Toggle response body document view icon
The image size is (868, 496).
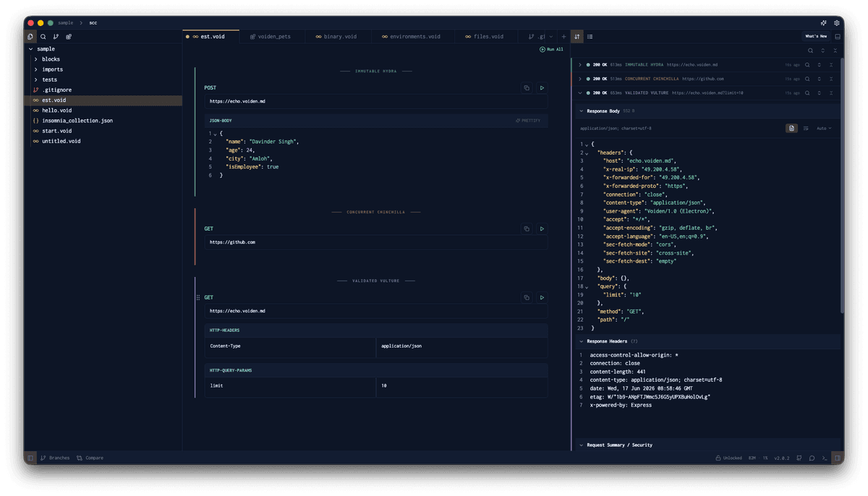tap(791, 128)
